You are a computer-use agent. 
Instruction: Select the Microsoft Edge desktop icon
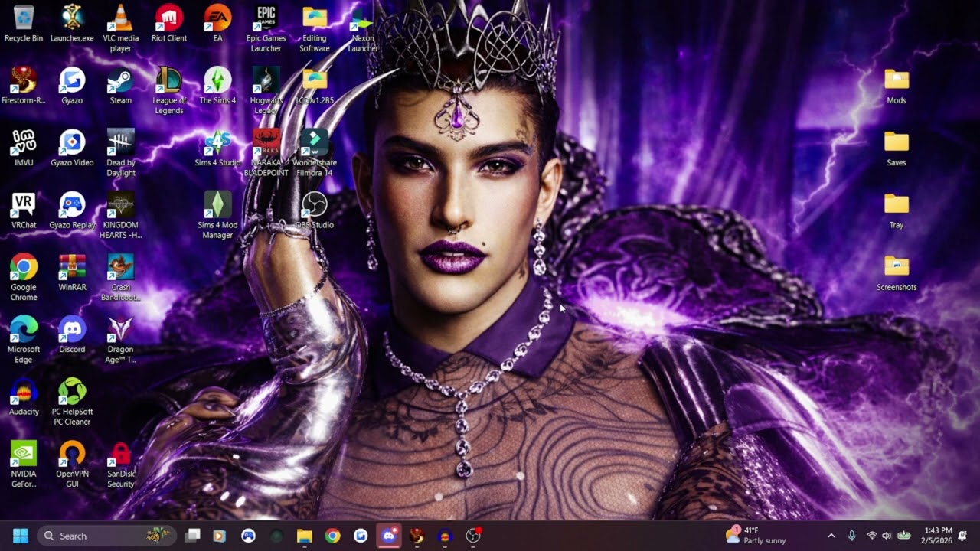point(24,340)
